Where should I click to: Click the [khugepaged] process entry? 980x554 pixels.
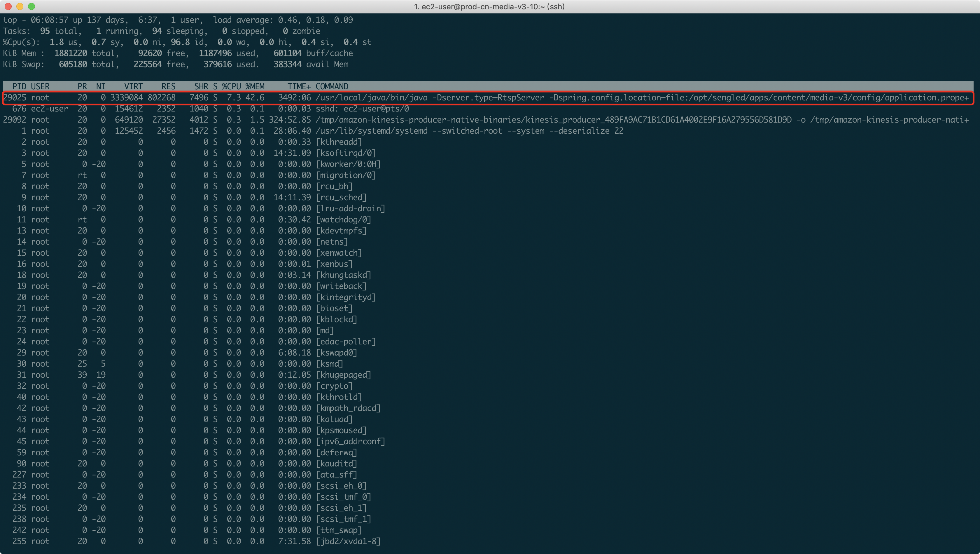point(343,375)
